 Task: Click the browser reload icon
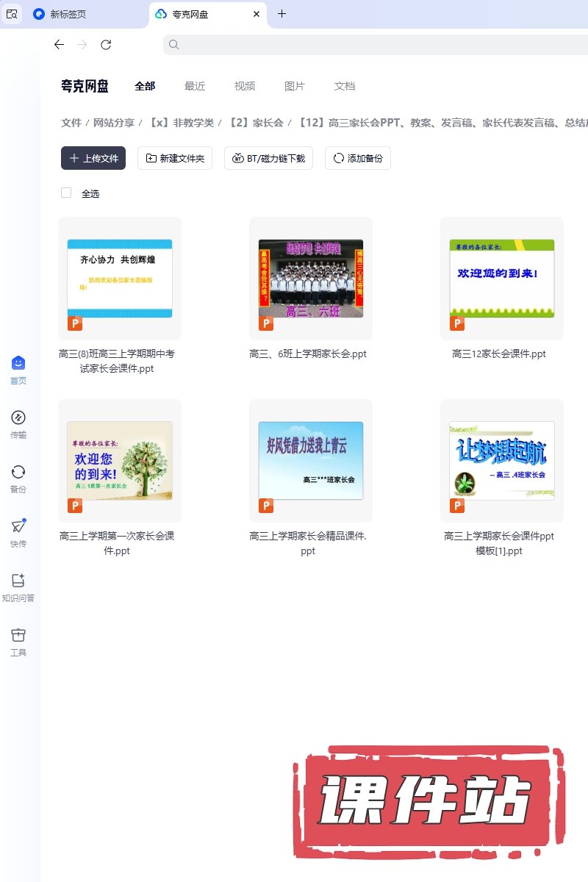pos(106,45)
